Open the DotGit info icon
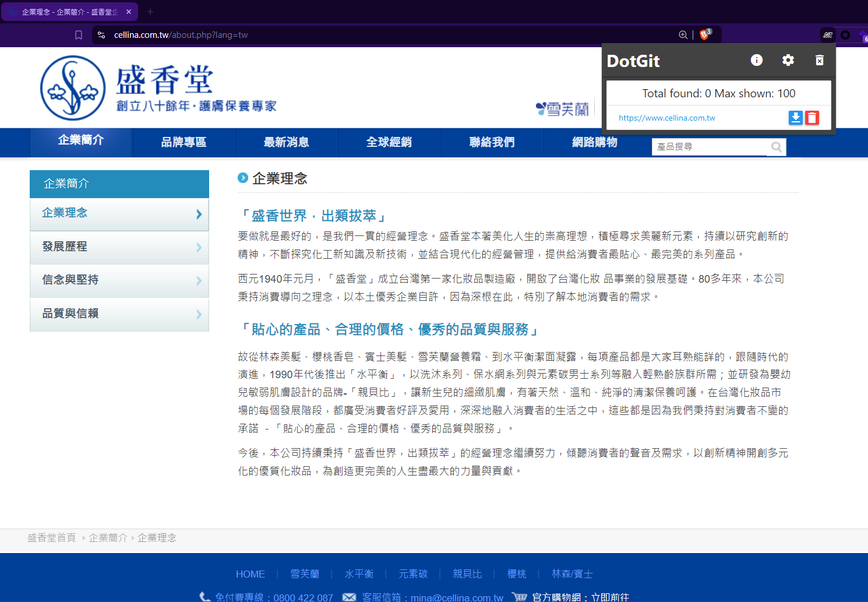 tap(757, 60)
